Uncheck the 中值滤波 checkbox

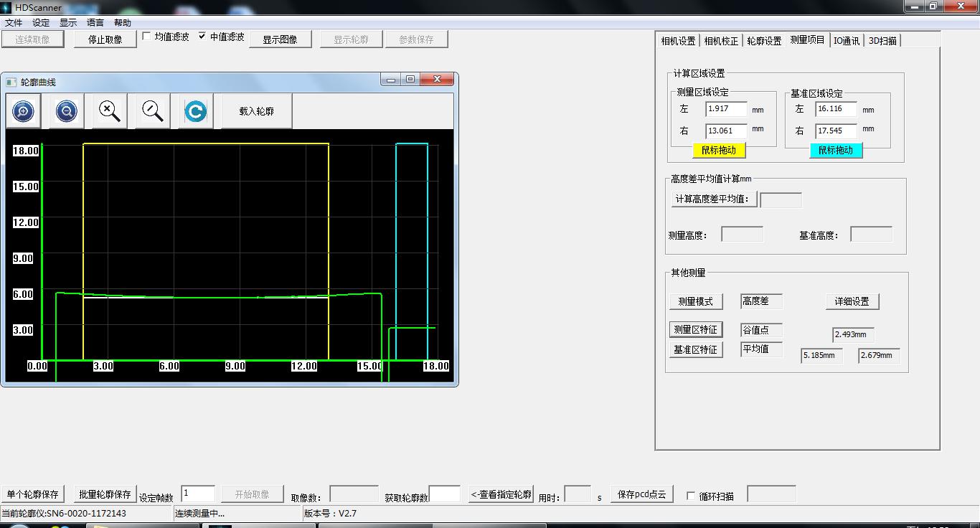202,37
